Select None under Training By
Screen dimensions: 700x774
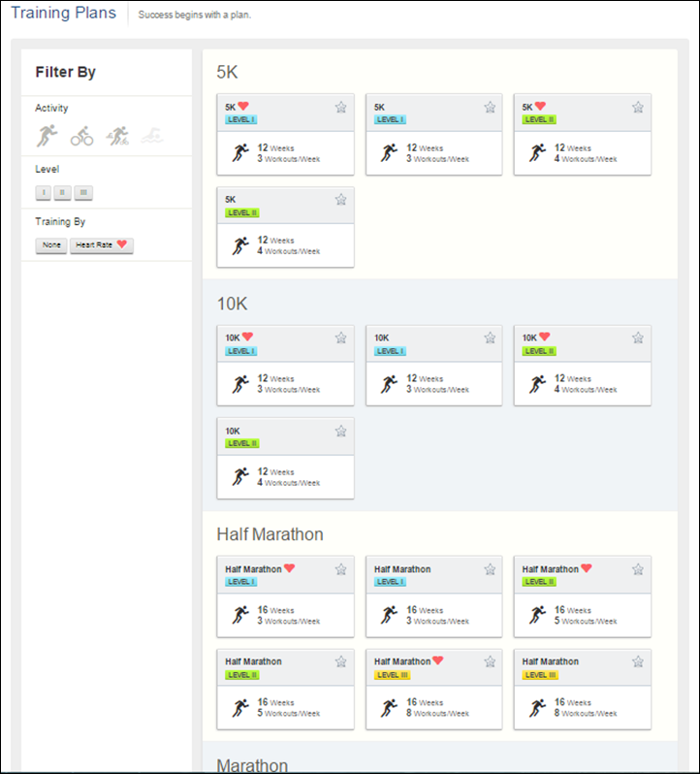tap(51, 245)
